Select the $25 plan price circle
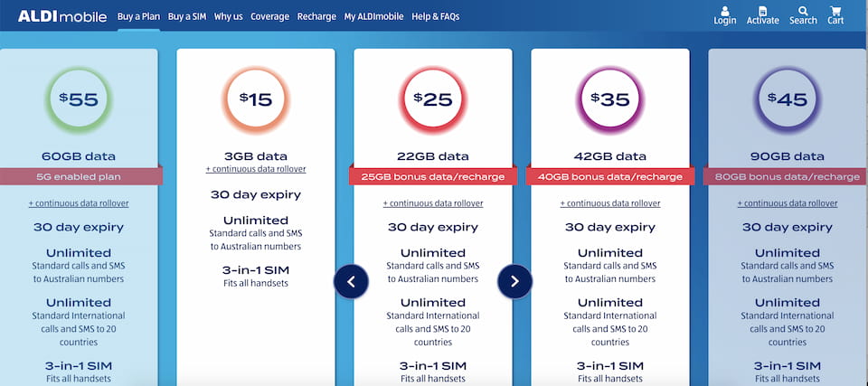 tap(433, 99)
